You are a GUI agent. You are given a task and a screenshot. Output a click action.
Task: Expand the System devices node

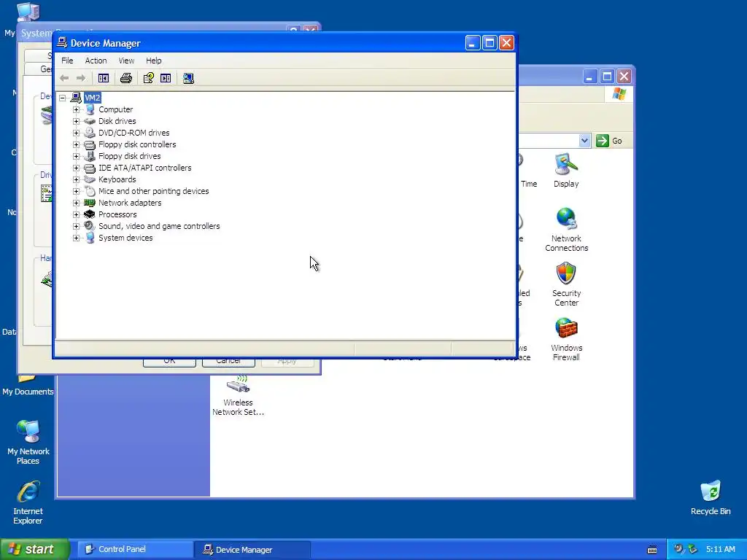click(x=76, y=238)
